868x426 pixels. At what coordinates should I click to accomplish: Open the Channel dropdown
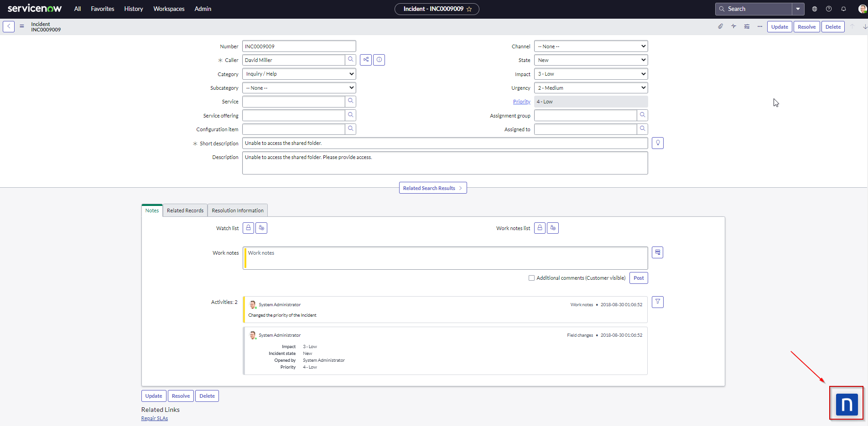591,46
